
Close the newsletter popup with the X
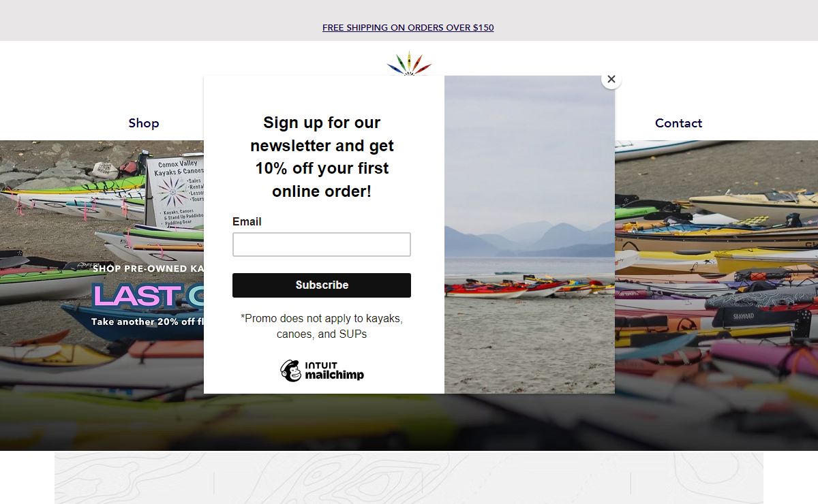(x=611, y=79)
